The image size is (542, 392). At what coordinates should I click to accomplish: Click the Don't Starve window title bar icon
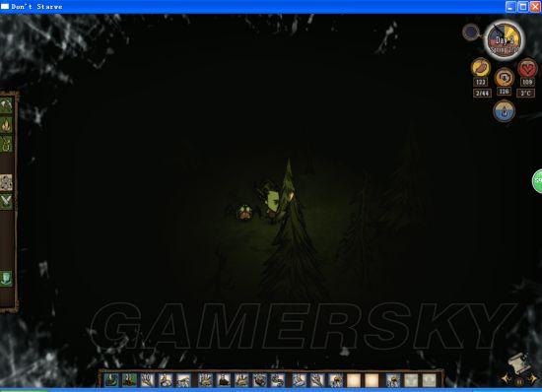click(5, 7)
